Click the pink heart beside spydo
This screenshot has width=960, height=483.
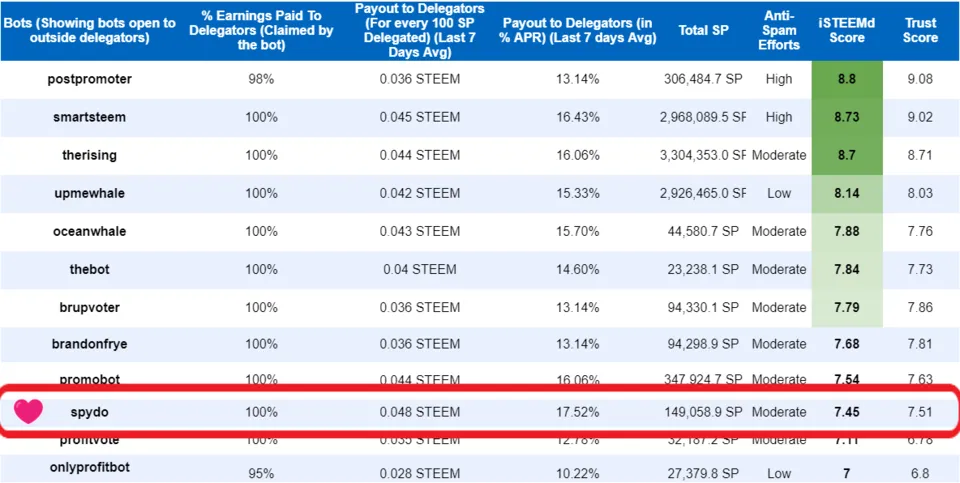coord(28,411)
